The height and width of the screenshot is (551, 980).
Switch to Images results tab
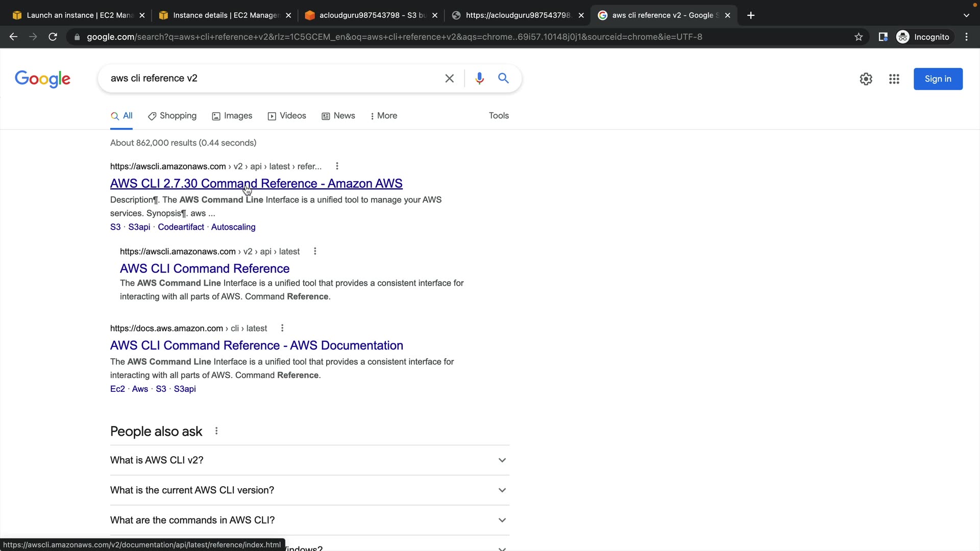point(232,116)
